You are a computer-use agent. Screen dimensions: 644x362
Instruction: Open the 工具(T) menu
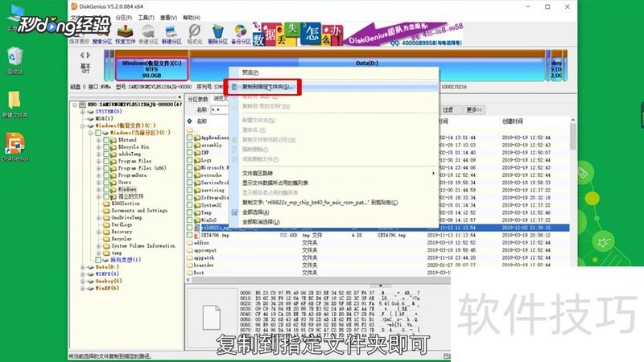(x=146, y=18)
